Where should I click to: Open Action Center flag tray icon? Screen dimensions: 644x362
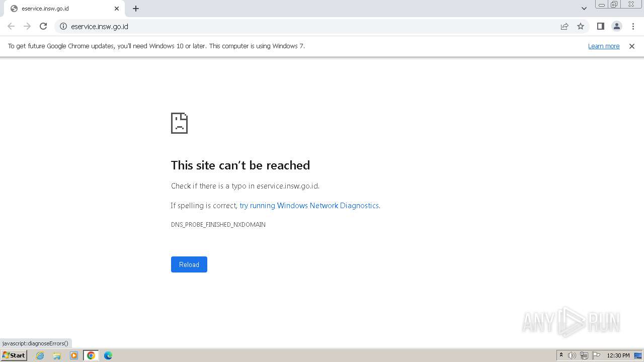tap(596, 355)
